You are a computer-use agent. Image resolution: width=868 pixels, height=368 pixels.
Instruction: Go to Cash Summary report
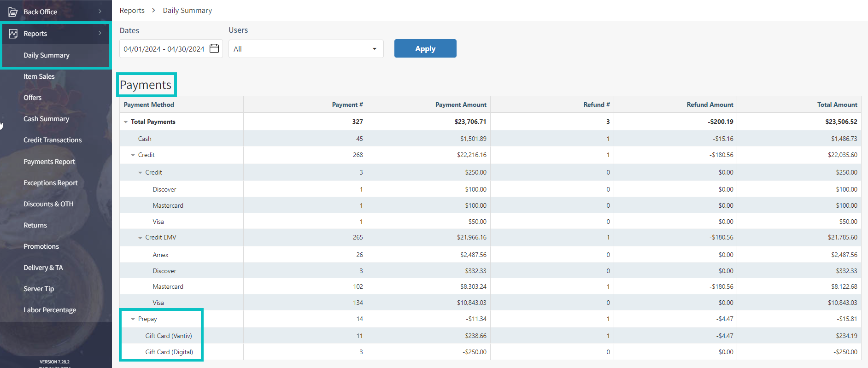46,119
